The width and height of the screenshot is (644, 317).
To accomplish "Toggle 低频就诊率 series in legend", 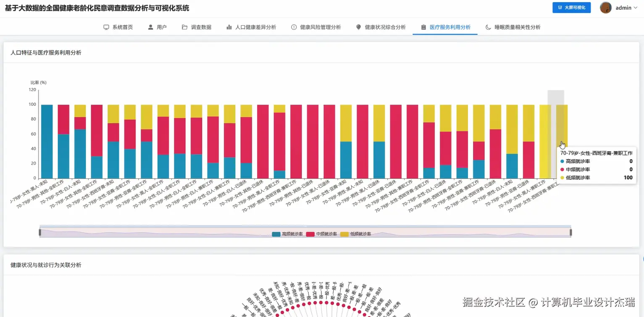I will 356,234.
